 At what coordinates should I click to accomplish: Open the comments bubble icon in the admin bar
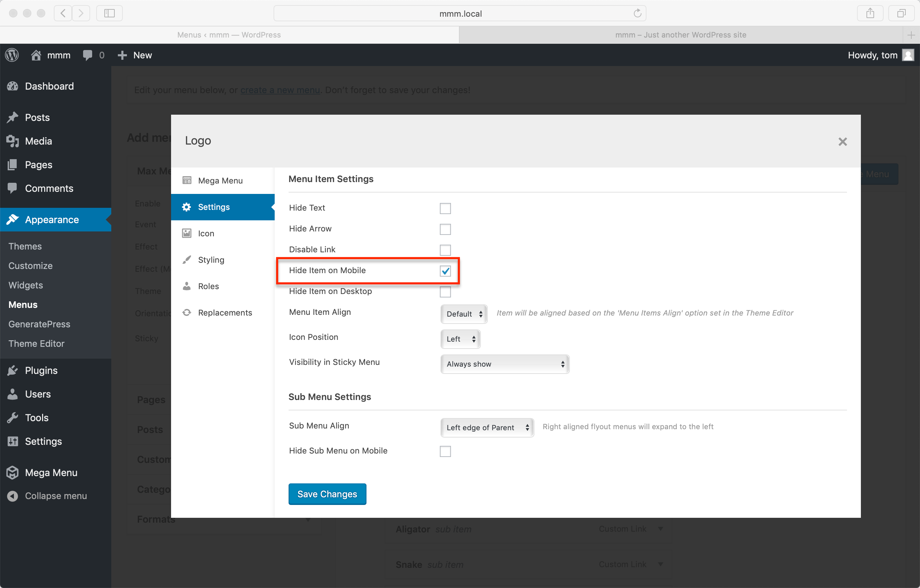click(88, 55)
